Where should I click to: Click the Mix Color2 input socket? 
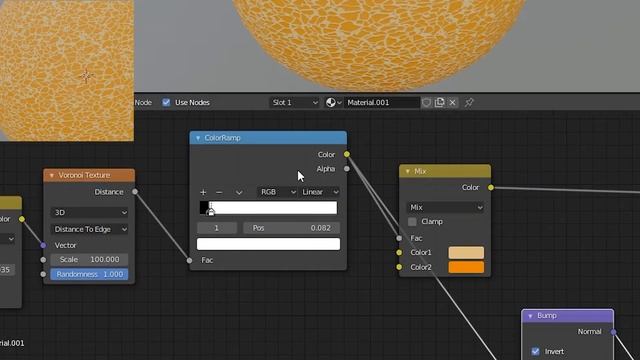click(x=399, y=267)
